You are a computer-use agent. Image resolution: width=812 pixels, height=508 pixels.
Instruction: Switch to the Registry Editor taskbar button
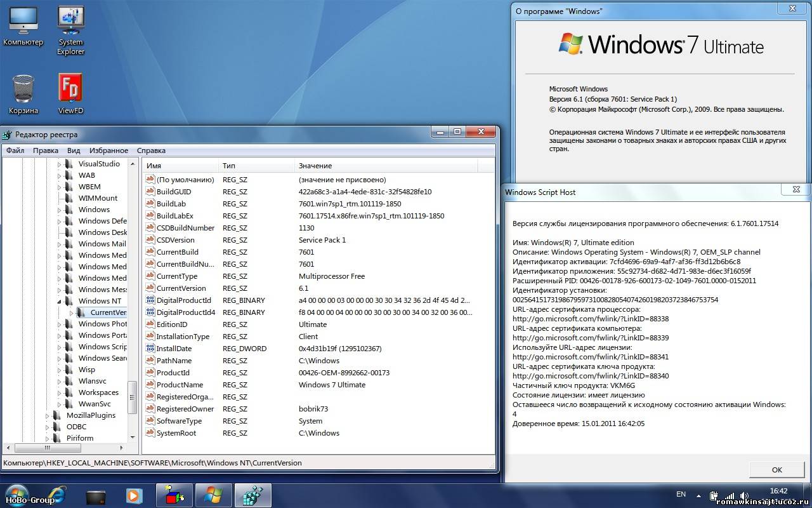(x=253, y=495)
